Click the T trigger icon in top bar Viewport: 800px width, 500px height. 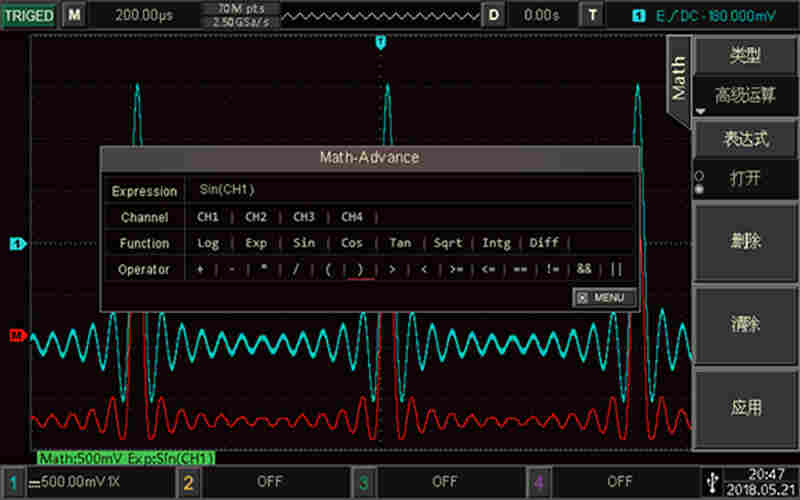coord(594,15)
